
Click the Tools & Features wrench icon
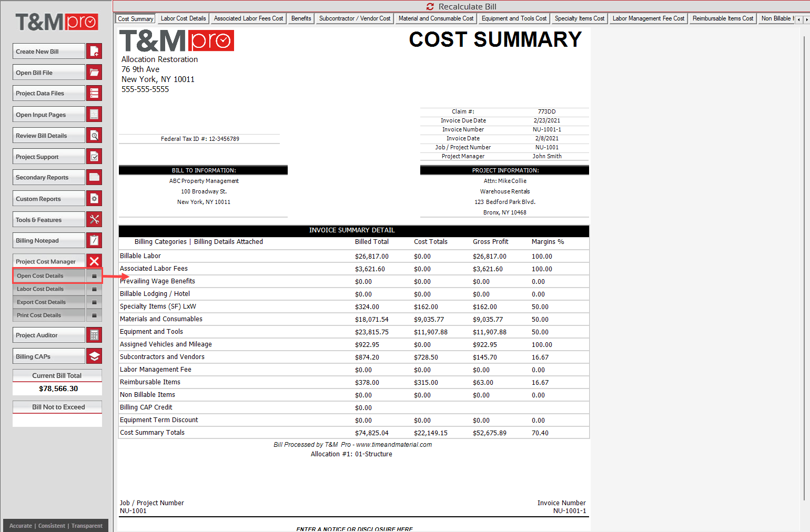94,219
